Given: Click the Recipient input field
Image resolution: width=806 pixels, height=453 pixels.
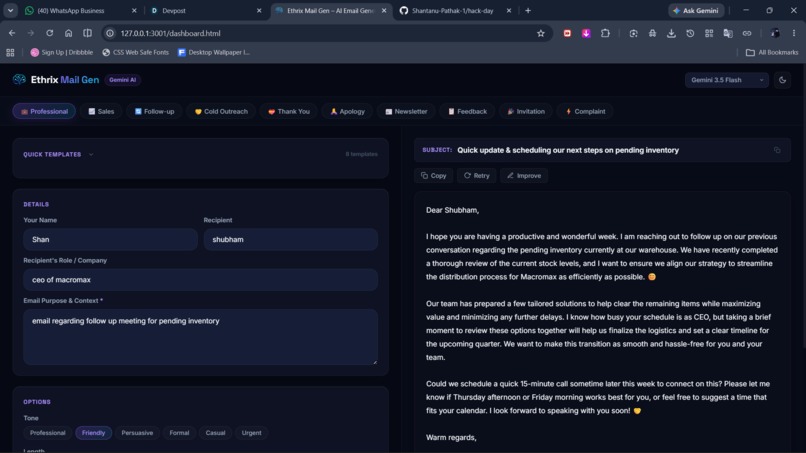Looking at the screenshot, I should 290,239.
